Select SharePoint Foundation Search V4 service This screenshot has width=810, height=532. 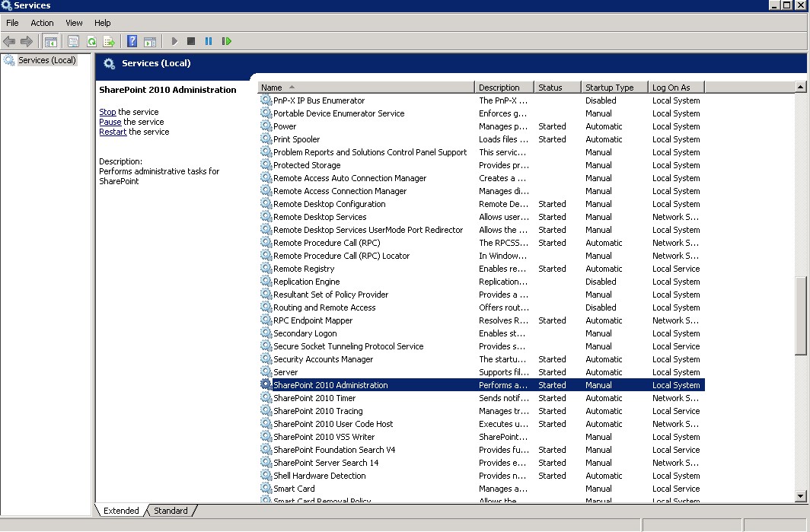[x=481, y=449]
